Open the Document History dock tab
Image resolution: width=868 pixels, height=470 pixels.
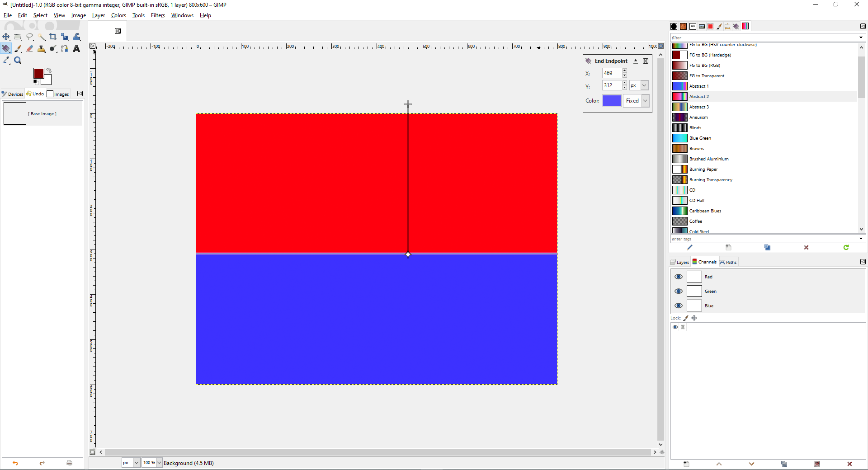click(702, 26)
